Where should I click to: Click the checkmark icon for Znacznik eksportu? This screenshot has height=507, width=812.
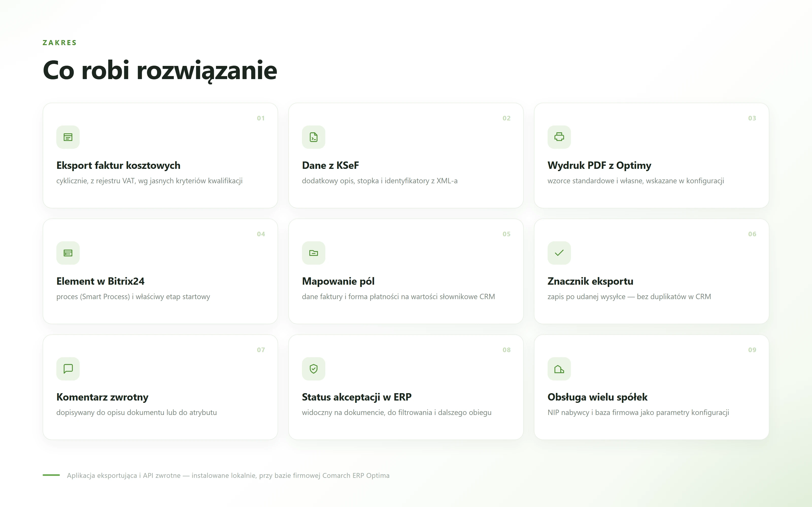[559, 253]
